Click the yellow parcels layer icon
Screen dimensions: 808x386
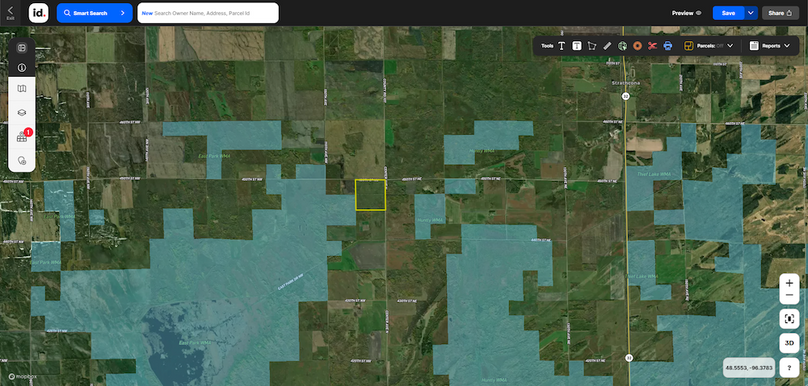click(688, 46)
